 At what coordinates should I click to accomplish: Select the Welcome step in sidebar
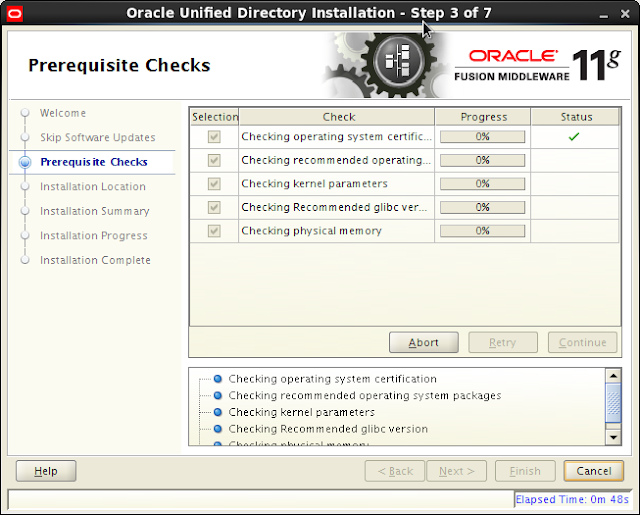tap(63, 113)
